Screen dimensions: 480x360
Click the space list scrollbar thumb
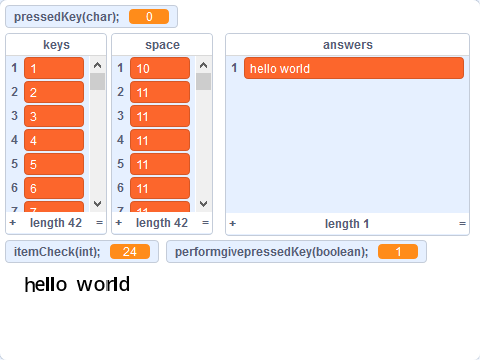coord(203,82)
